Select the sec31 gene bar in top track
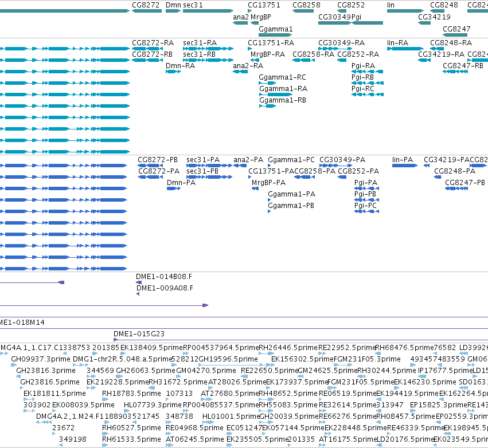The width and height of the screenshot is (488, 448). point(208,11)
